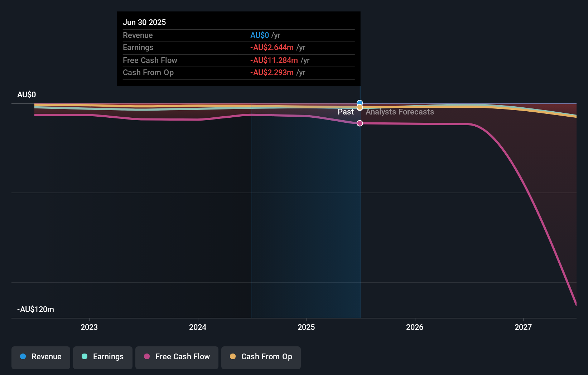Click the yellow Cash From Op legend dot
588x375 pixels.
tap(233, 357)
